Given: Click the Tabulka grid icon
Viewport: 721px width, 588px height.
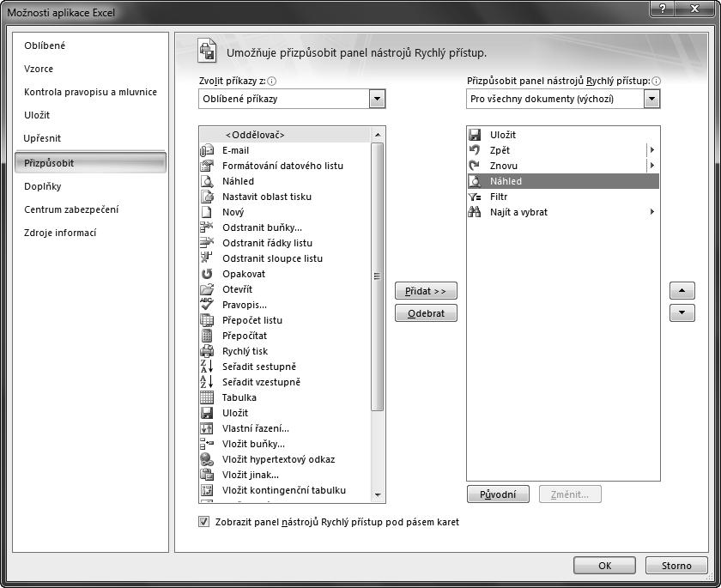Looking at the screenshot, I should (207, 397).
